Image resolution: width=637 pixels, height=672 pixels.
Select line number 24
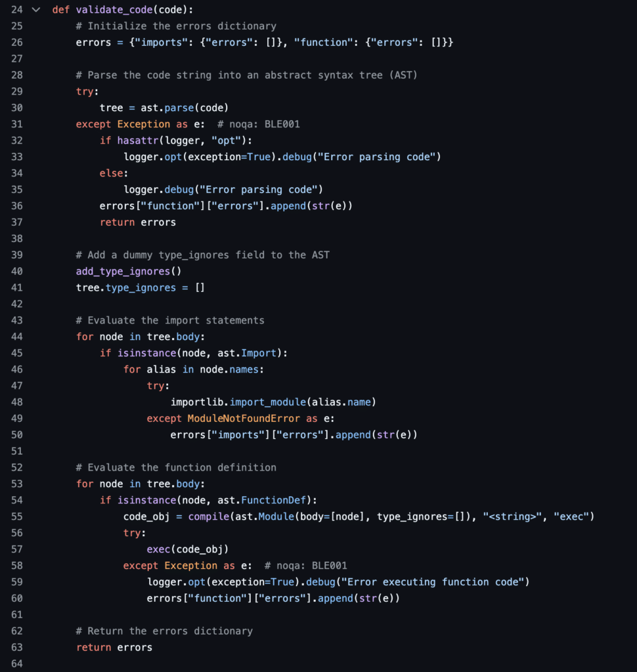16,9
